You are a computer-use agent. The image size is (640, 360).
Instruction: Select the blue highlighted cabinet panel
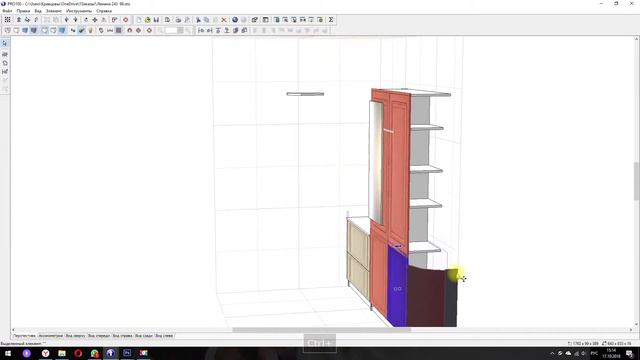[397, 288]
